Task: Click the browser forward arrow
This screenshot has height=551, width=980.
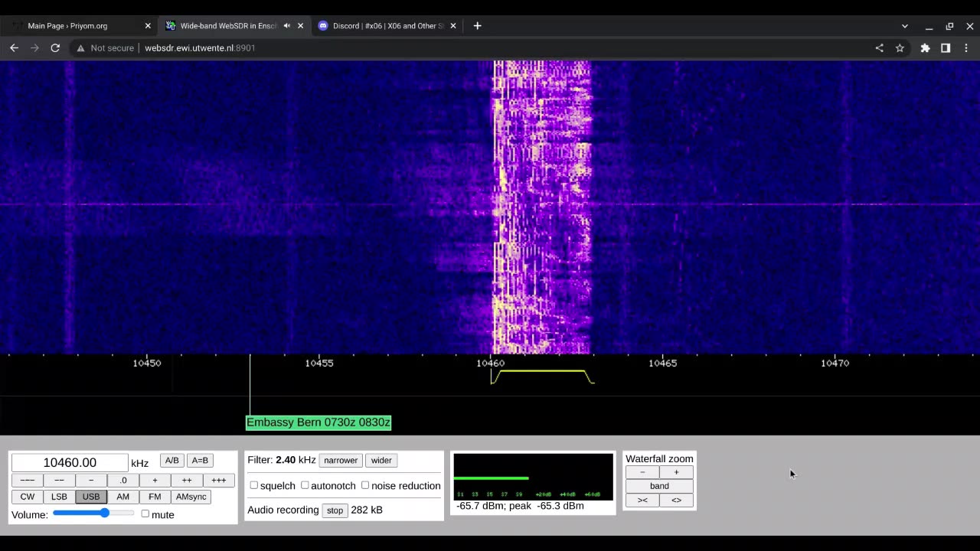Action: point(34,47)
